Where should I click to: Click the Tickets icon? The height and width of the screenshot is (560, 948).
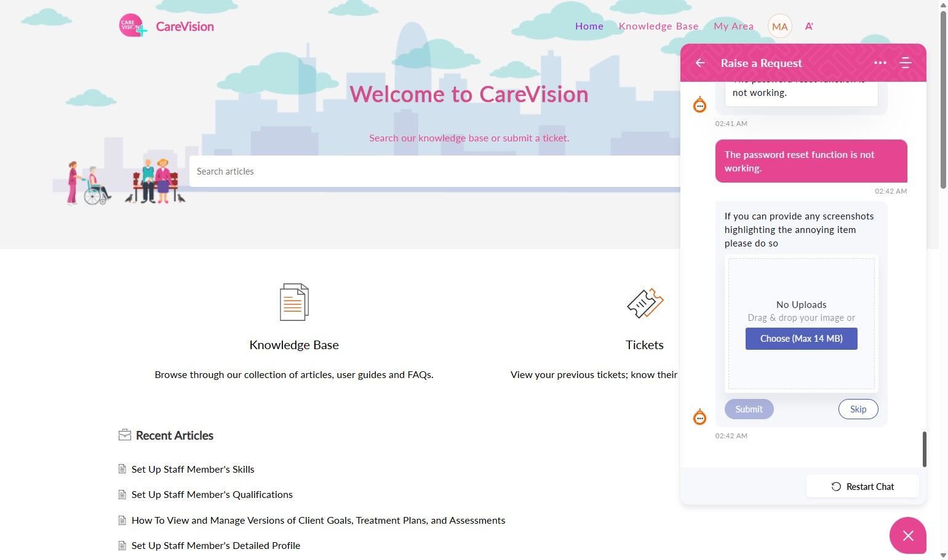click(645, 303)
